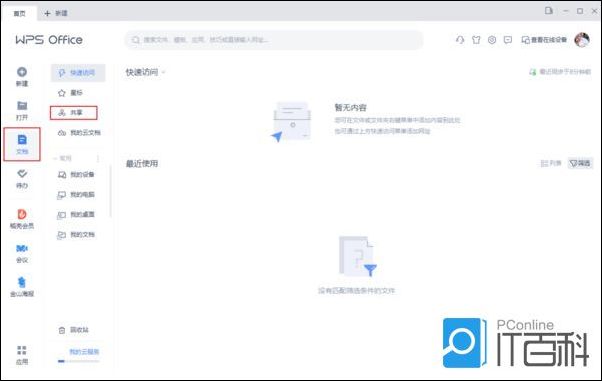602x381 pixels.
Task: Switch to the 首页 home tab
Action: pos(19,13)
